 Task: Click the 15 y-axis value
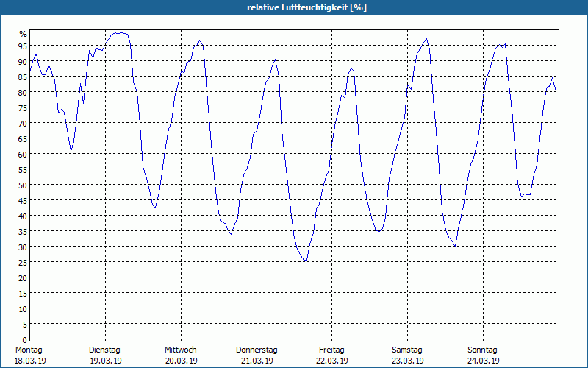coord(23,294)
